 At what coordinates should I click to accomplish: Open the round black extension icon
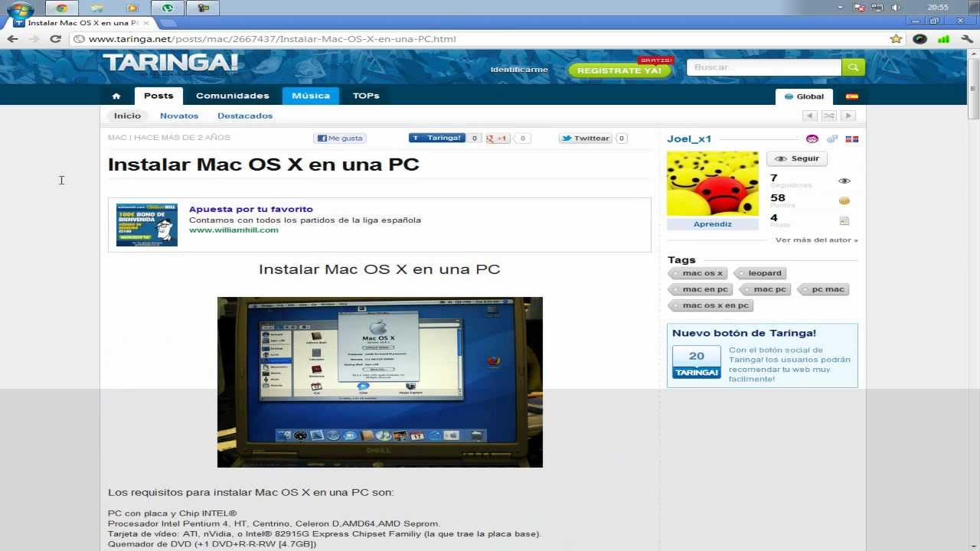point(920,39)
